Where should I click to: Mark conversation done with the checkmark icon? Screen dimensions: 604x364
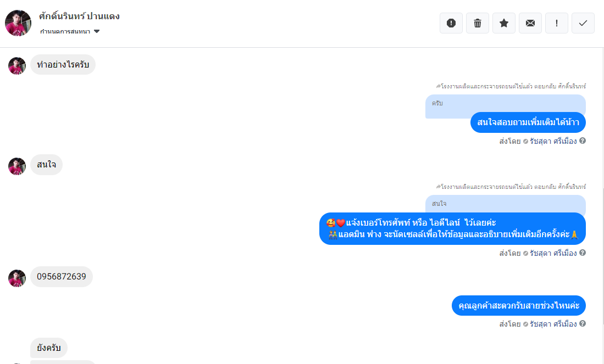(x=583, y=23)
